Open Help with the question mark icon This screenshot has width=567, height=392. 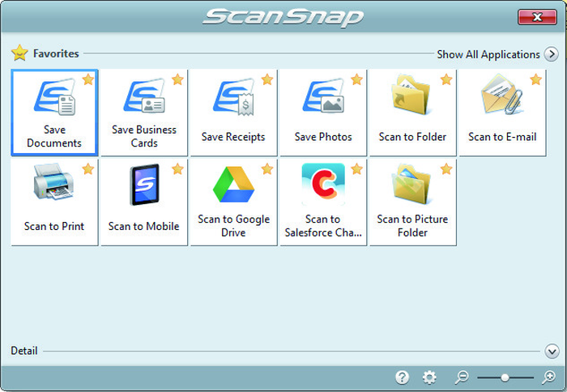402,377
